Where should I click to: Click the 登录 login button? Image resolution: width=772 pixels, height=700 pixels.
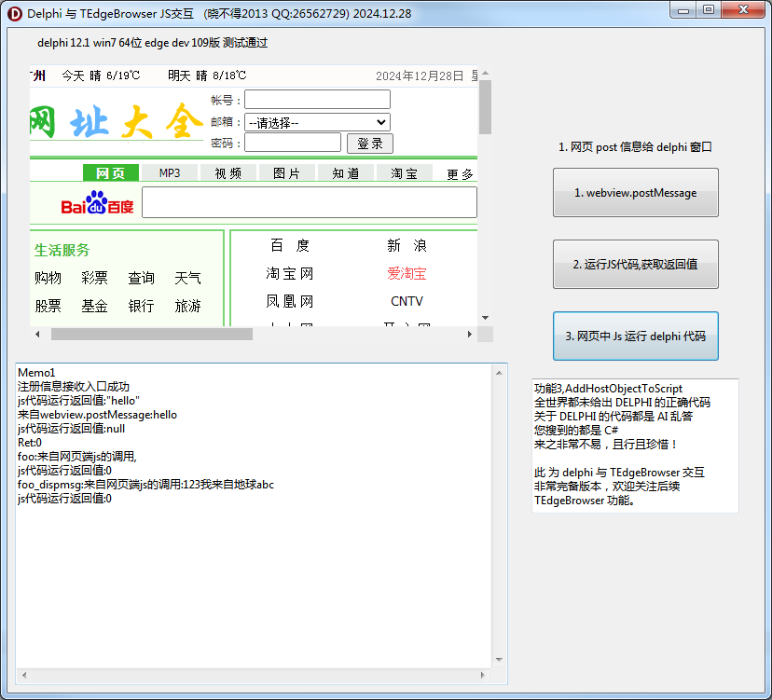(x=370, y=142)
